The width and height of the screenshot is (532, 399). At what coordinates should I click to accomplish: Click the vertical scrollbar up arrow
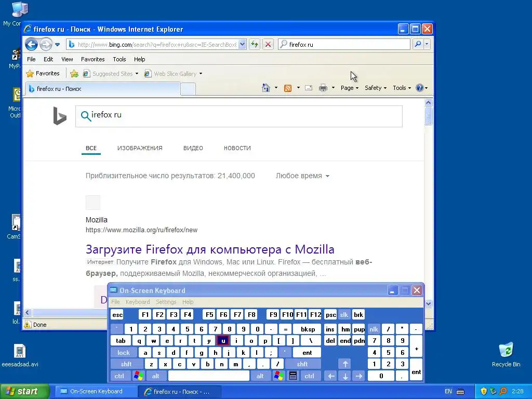point(428,102)
